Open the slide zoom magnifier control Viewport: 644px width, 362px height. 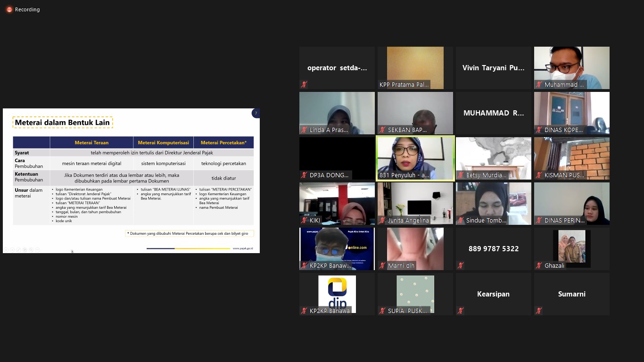tap(31, 249)
